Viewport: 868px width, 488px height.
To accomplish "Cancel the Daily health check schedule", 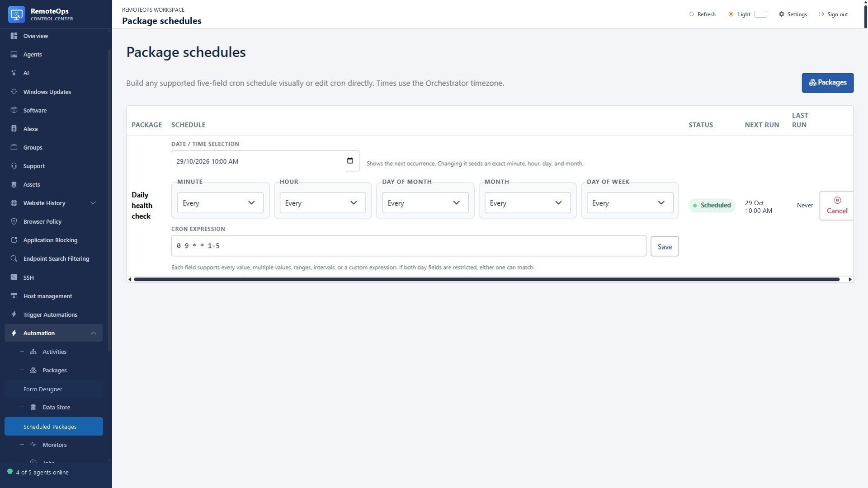I will tap(836, 206).
